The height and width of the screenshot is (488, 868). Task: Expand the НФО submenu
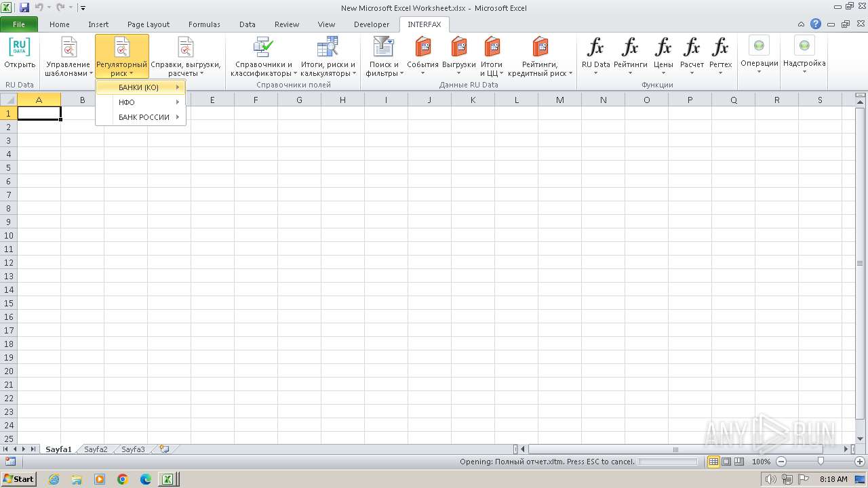click(x=141, y=102)
